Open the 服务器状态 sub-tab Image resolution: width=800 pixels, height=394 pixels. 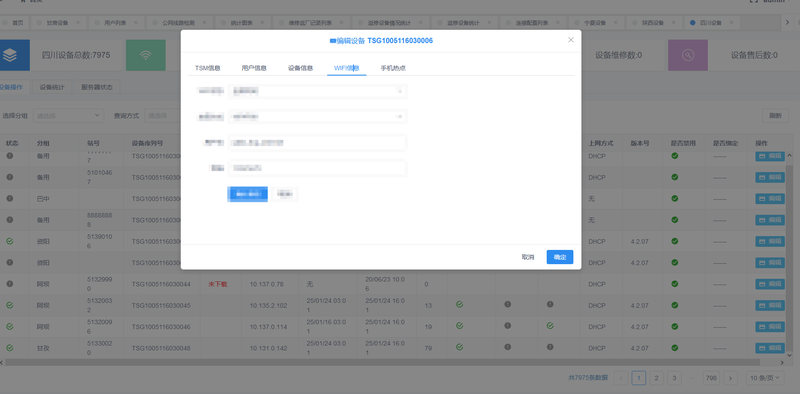tap(97, 87)
